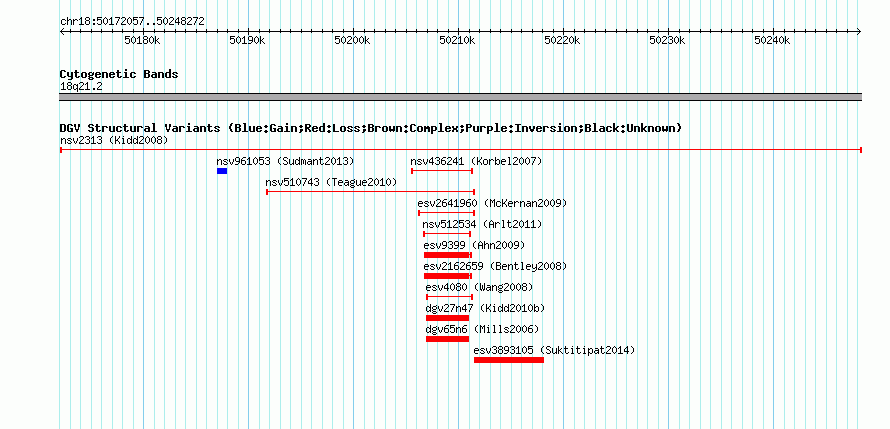Click the 50180k ruler tick label
This screenshot has width=890, height=429.
(142, 40)
